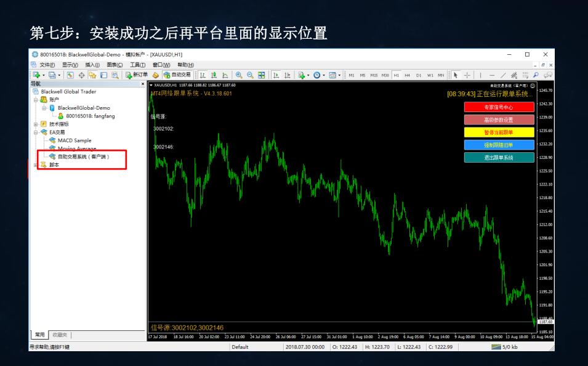
Task: Click the search magnifier icon in toolbar
Action: coord(535,75)
